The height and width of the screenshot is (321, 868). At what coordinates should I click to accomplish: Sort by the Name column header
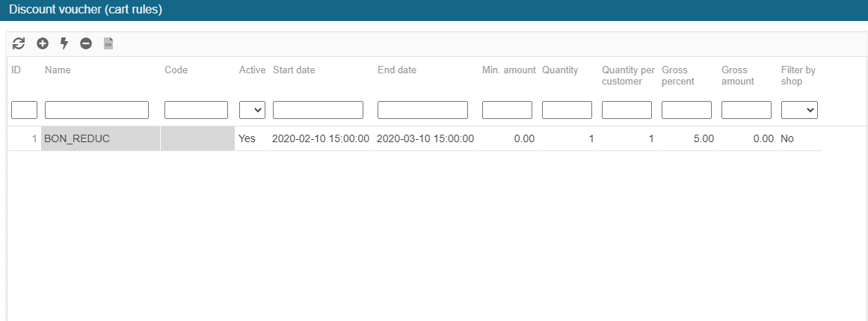coord(58,70)
